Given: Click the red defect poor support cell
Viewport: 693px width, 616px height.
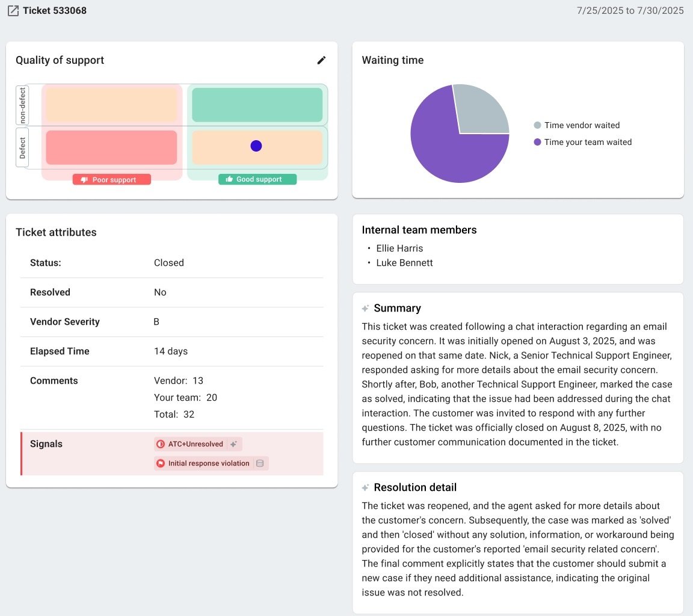Looking at the screenshot, I should pos(111,147).
